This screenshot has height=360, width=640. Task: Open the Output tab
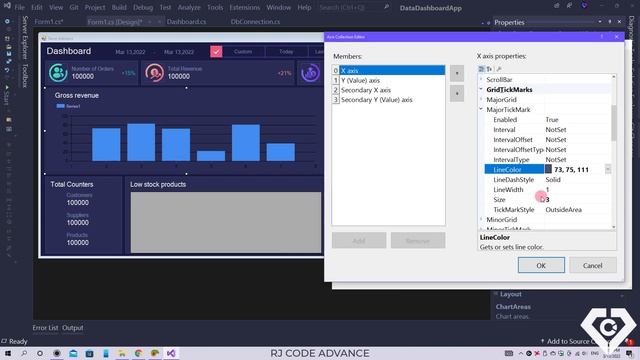pos(73,328)
